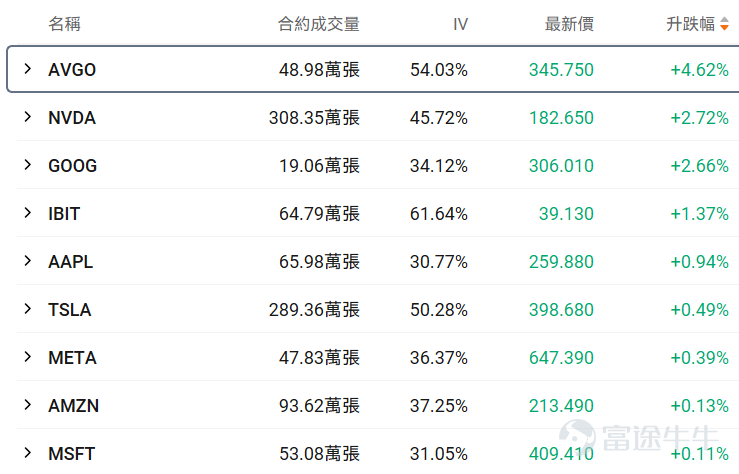Expand the AVGO row chevron
The width and height of the screenshot is (739, 474).
click(28, 69)
